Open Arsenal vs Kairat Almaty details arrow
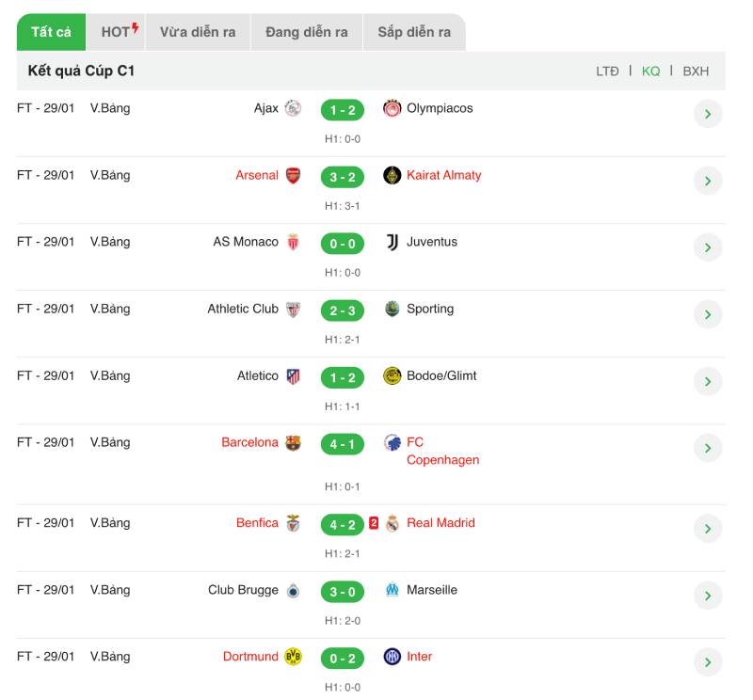This screenshot has height=700, width=753. (x=708, y=181)
